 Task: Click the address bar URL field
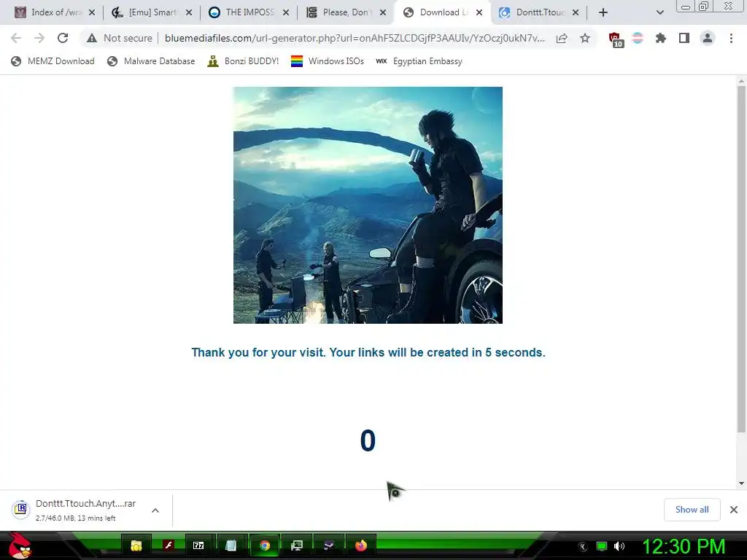[355, 38]
